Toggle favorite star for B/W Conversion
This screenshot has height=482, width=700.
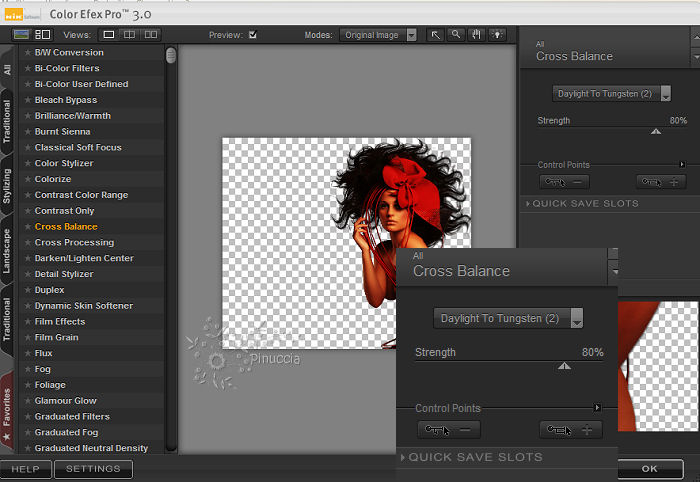(x=28, y=52)
